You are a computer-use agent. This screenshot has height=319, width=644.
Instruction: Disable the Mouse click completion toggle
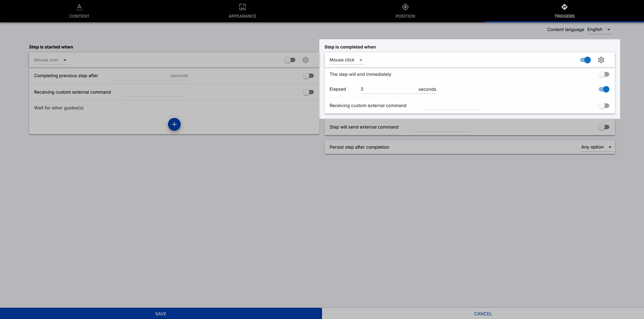(x=585, y=60)
